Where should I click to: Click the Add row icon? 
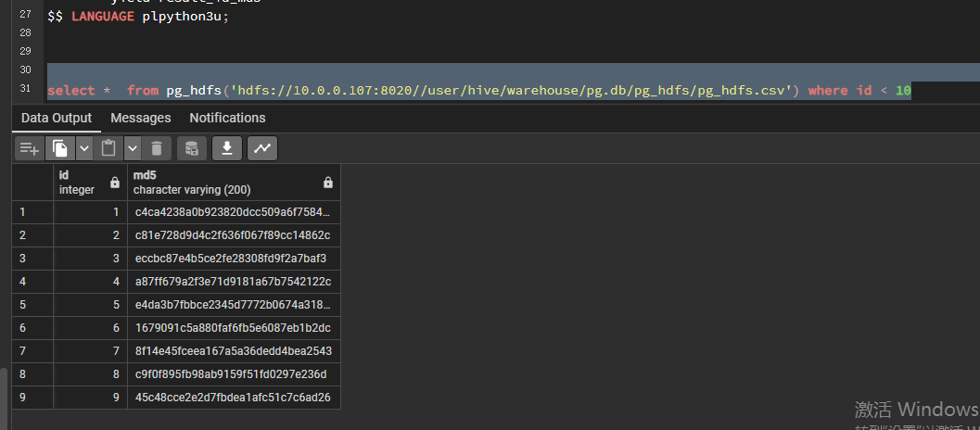(x=30, y=148)
